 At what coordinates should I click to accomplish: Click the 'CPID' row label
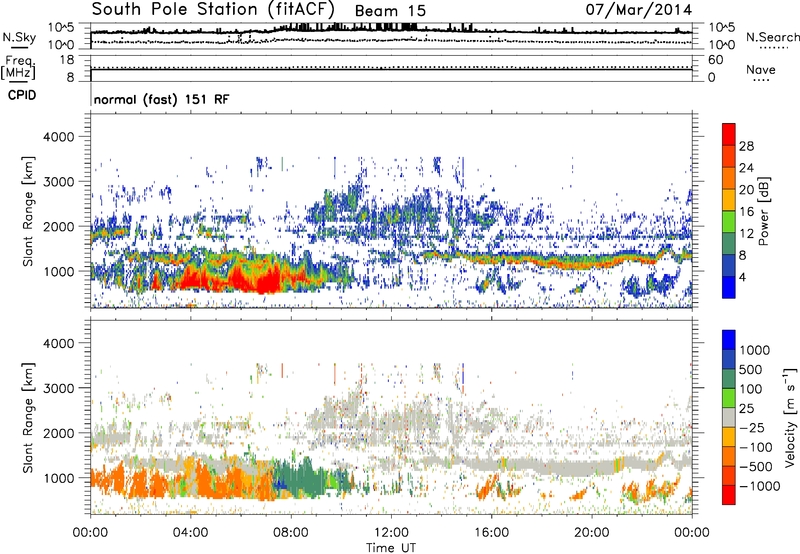22,95
